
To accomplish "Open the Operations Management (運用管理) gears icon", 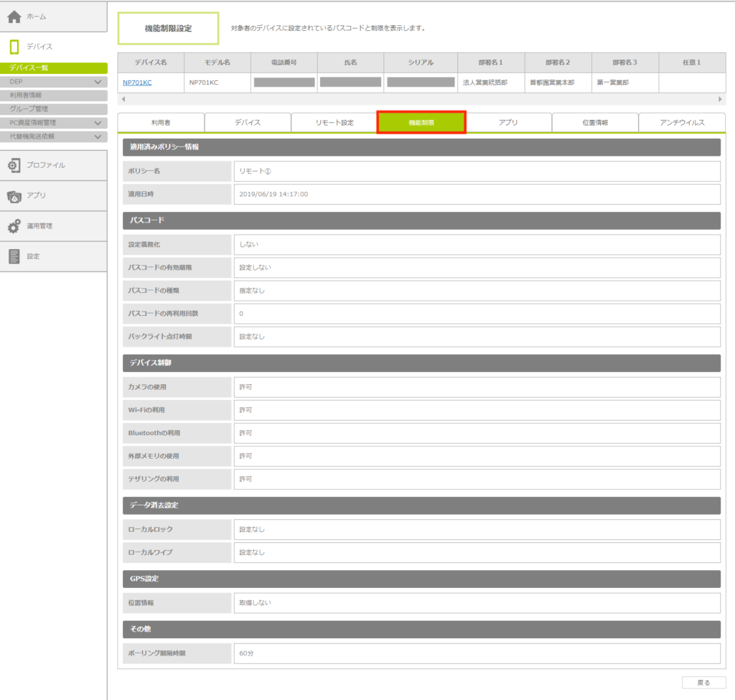I will [14, 226].
